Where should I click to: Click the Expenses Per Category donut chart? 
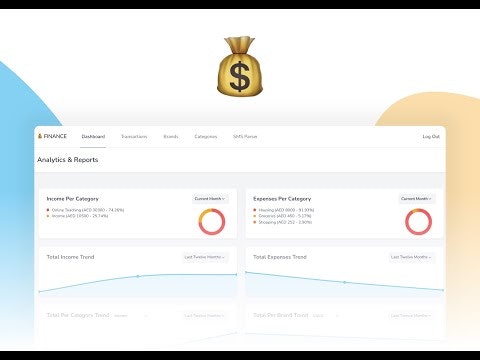tap(418, 222)
